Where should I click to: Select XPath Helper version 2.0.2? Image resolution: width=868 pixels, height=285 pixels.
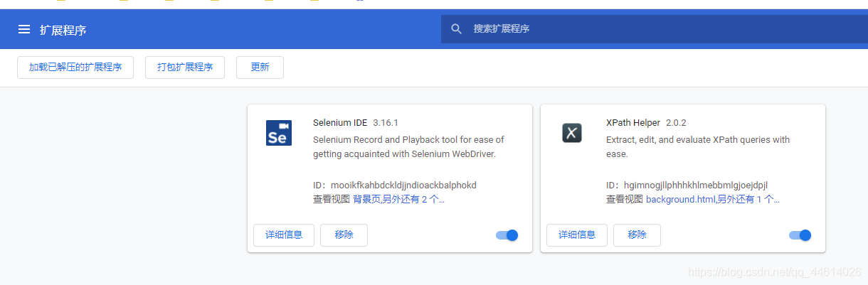pos(676,122)
